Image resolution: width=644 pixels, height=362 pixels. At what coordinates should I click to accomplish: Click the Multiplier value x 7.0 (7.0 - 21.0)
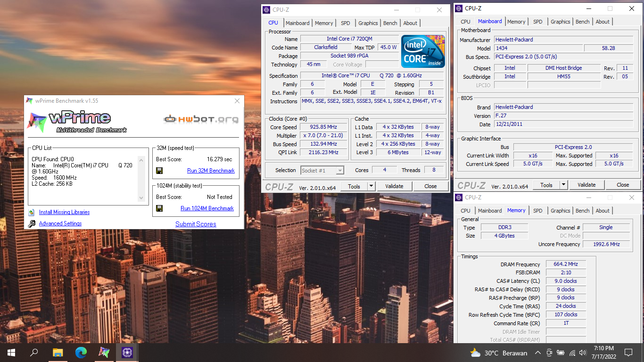click(323, 136)
